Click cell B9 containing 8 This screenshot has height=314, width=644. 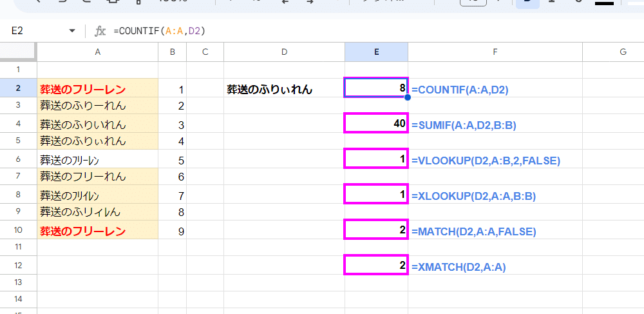pos(173,211)
